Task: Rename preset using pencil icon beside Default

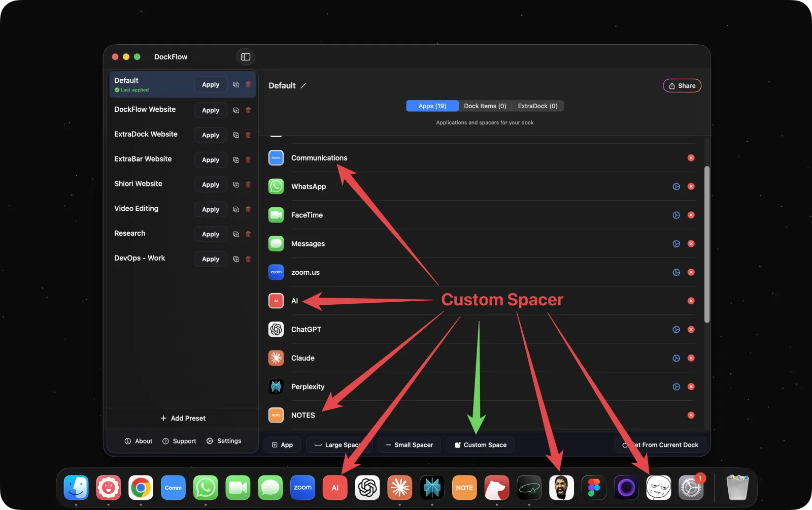Action: click(303, 86)
